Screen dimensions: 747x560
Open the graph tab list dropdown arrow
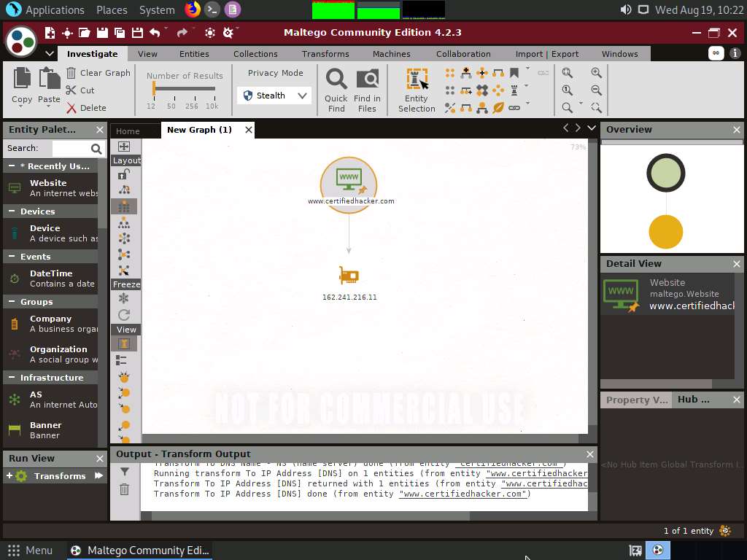[592, 128]
